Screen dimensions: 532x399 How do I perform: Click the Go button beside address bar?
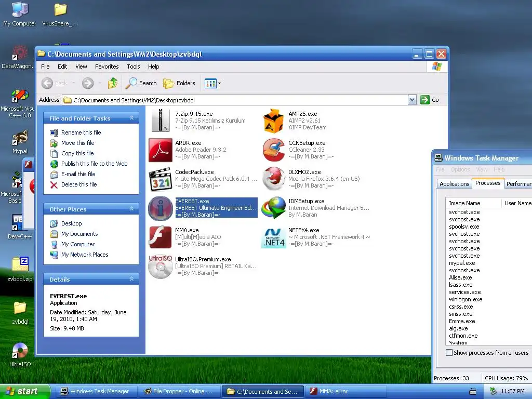tap(430, 100)
